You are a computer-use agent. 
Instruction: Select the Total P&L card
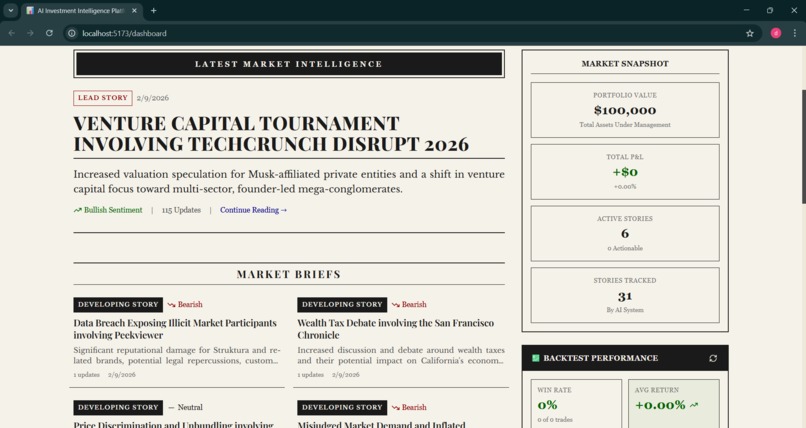coord(625,172)
